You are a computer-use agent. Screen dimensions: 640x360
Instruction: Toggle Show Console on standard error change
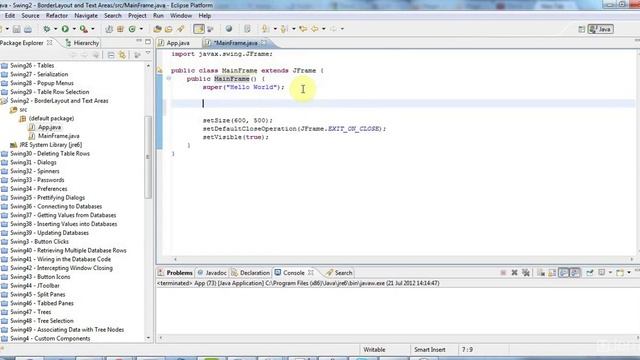(x=575, y=273)
